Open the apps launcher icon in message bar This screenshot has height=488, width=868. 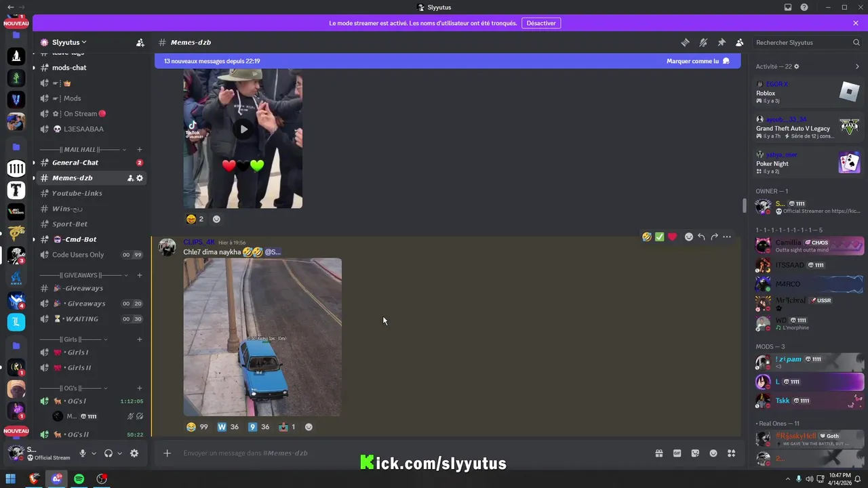pyautogui.click(x=731, y=453)
